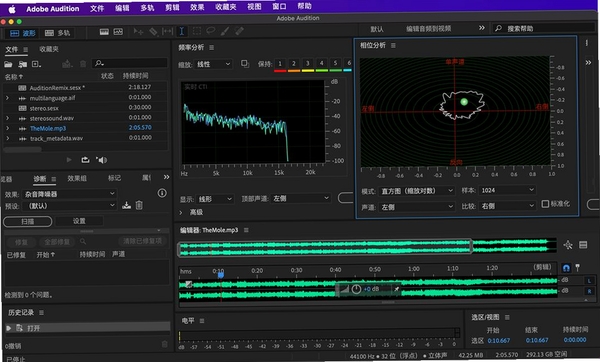Expand the TheMole.mp3 file row
600x362 pixels.
click(x=7, y=128)
